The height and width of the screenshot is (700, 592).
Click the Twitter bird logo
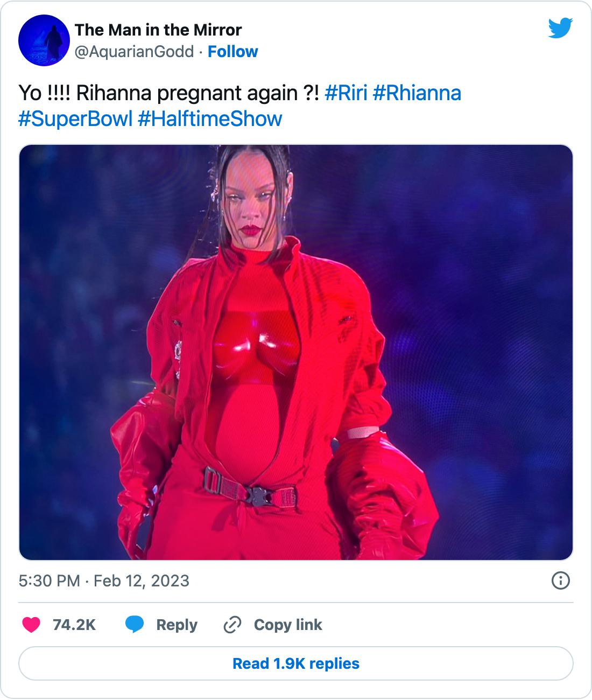pos(560,29)
